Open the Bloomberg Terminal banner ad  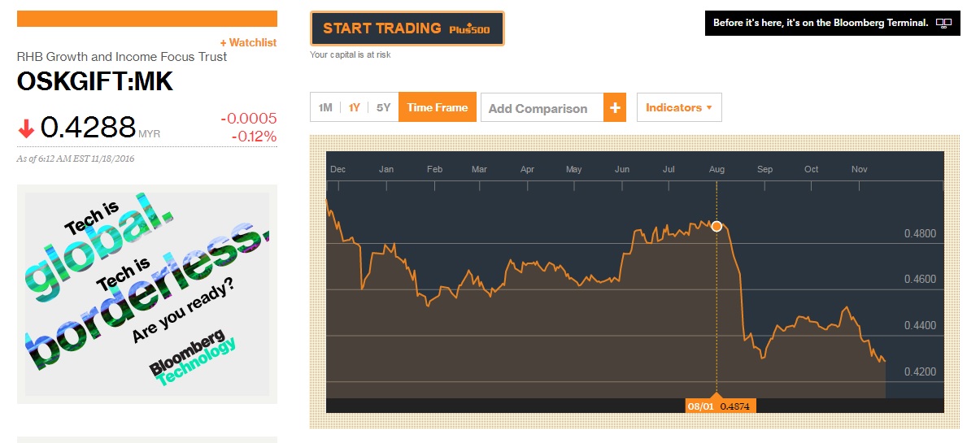[x=833, y=23]
